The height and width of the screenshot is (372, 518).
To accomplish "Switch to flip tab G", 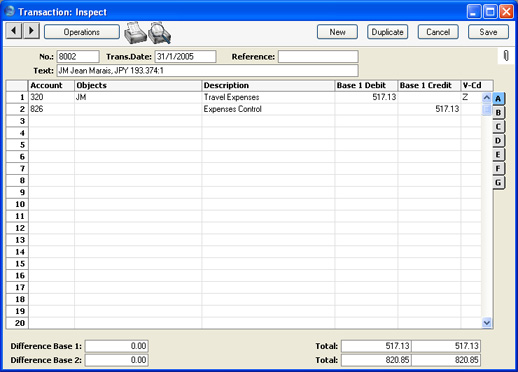I will pos(498,183).
